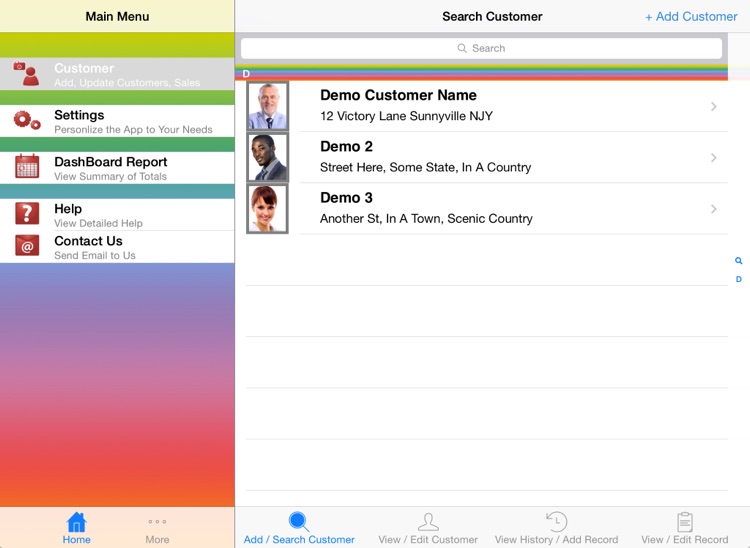The height and width of the screenshot is (548, 750).
Task: Click the magnifier icon of Add / Search Customer tab
Action: (x=298, y=522)
